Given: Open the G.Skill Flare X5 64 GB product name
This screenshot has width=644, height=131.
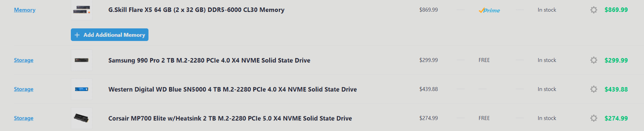Looking at the screenshot, I should (196, 10).
